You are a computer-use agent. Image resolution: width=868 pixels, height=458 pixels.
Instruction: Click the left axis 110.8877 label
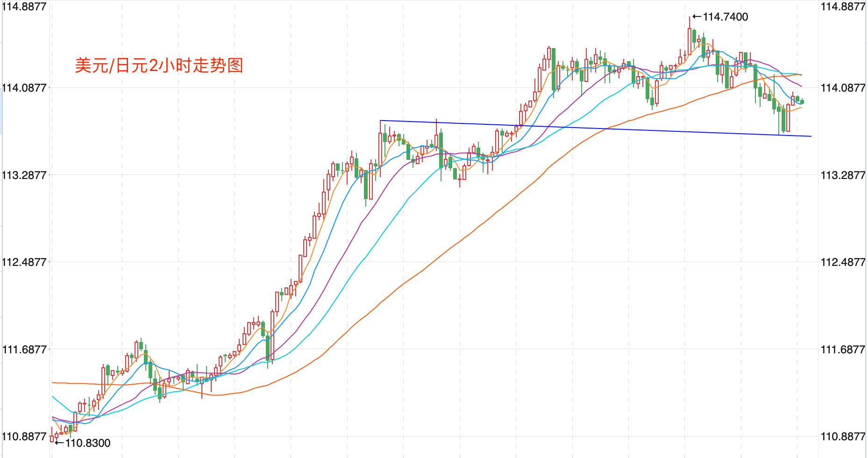[24, 437]
